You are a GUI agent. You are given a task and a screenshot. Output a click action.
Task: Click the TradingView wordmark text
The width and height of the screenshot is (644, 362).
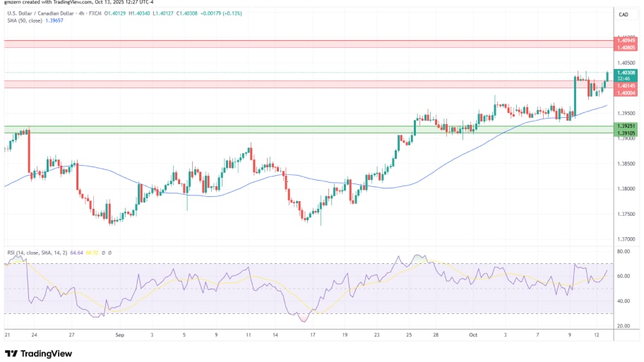point(47,354)
